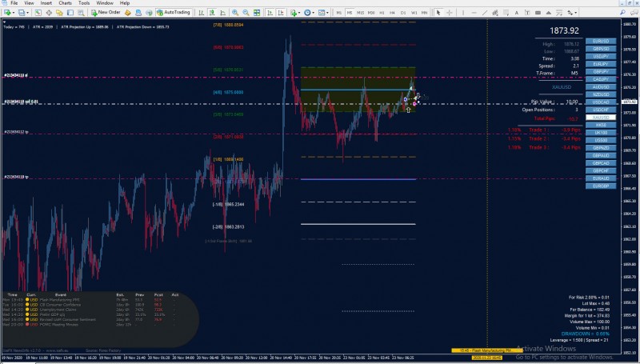This screenshot has height=364, width=640.
Task: Select the trendline drawing tool
Action: 485,13
